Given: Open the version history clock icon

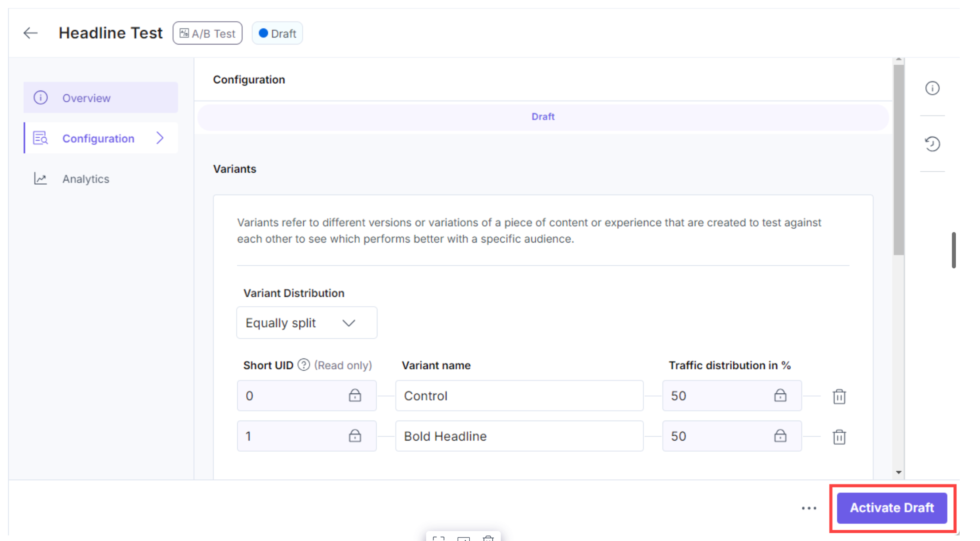Looking at the screenshot, I should [x=932, y=144].
